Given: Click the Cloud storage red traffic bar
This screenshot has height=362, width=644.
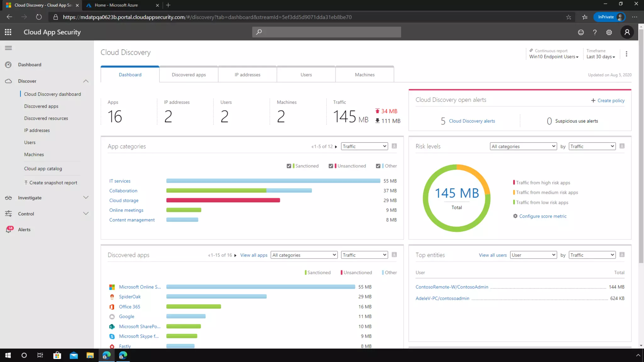Looking at the screenshot, I should (x=223, y=200).
